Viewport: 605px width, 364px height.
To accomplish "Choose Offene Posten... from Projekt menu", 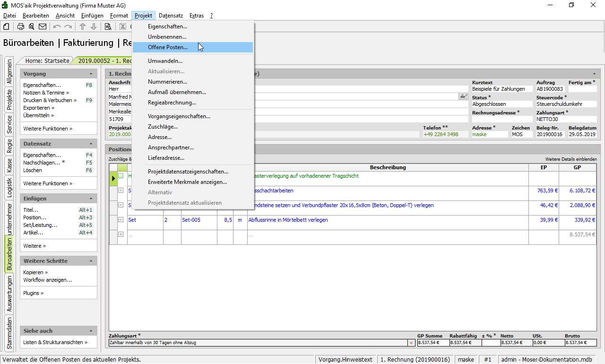I will click(167, 47).
